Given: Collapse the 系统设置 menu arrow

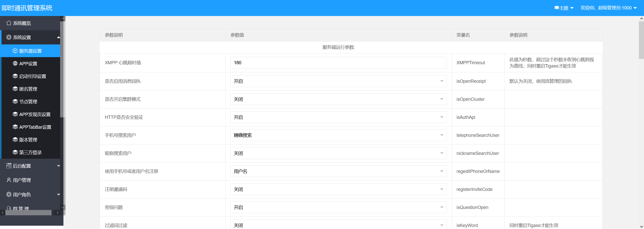Looking at the screenshot, I should [59, 37].
